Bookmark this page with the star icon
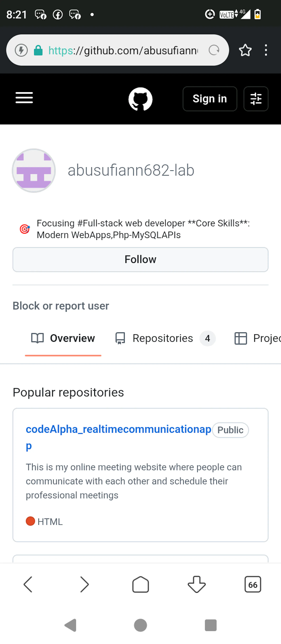 245,50
